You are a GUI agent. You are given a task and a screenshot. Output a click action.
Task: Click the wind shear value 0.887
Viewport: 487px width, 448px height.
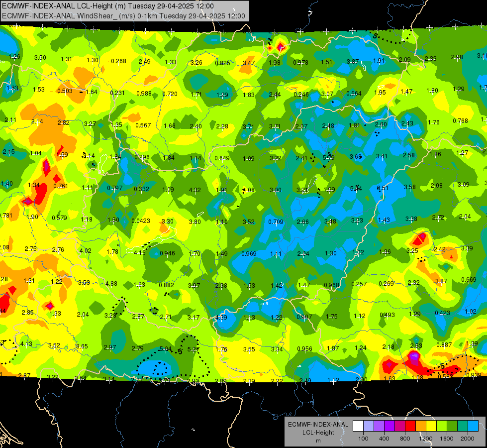pos(444,345)
